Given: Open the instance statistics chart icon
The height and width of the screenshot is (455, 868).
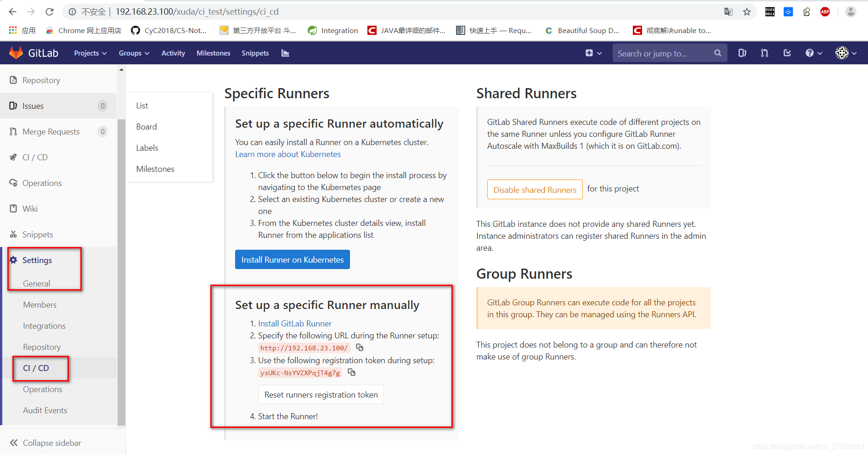Looking at the screenshot, I should pyautogui.click(x=285, y=53).
